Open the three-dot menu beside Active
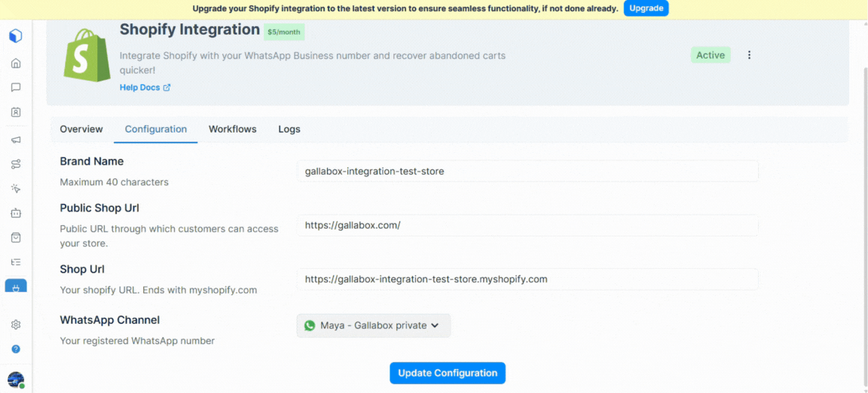The width and height of the screenshot is (868, 393). pyautogui.click(x=750, y=55)
